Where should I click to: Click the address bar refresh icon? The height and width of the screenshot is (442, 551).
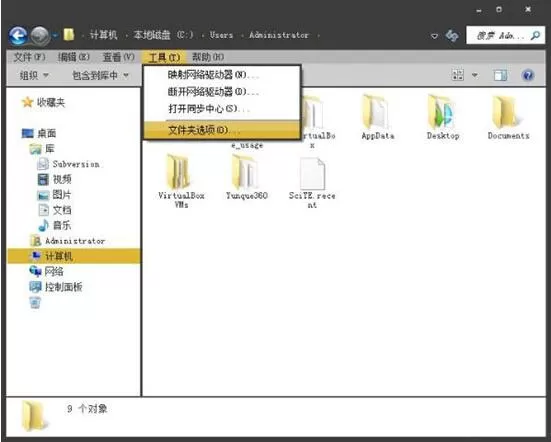click(452, 35)
